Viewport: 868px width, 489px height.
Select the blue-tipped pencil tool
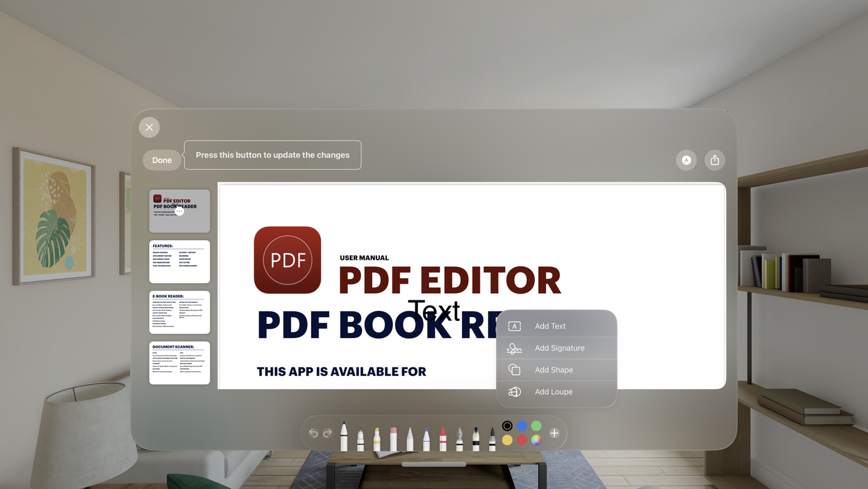click(x=427, y=439)
